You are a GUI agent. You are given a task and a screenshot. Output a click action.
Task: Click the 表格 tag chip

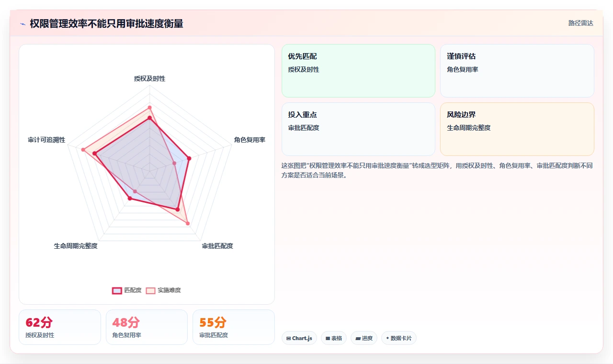[334, 338]
